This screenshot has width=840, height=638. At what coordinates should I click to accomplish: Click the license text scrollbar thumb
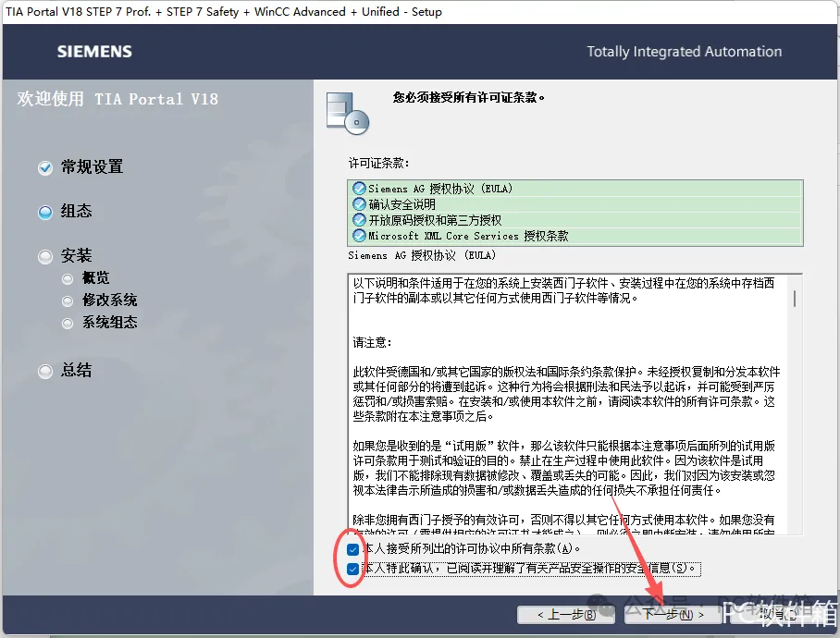795,298
